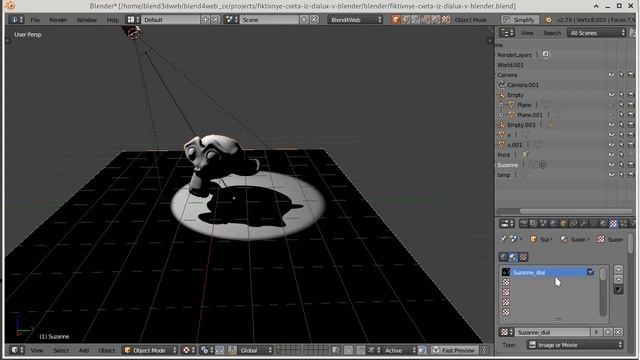The height and width of the screenshot is (360, 640).
Task: Switch to the Object properties tab
Action: tap(564, 223)
